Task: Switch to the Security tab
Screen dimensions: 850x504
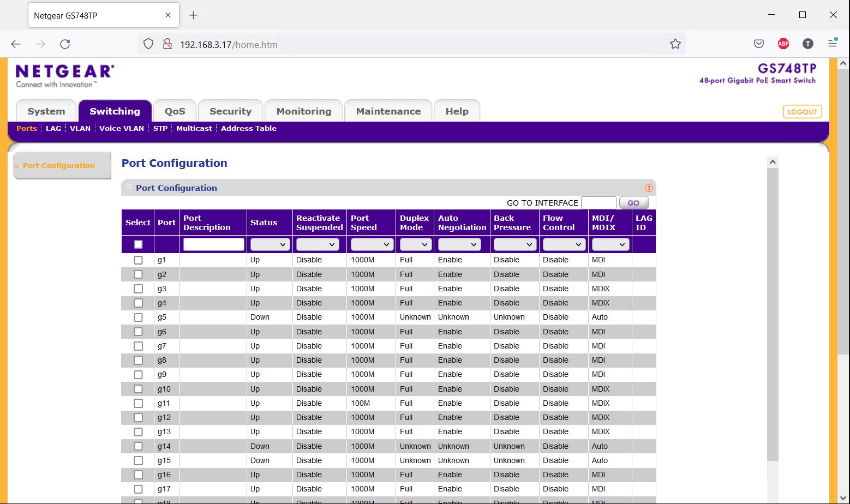Action: [230, 111]
